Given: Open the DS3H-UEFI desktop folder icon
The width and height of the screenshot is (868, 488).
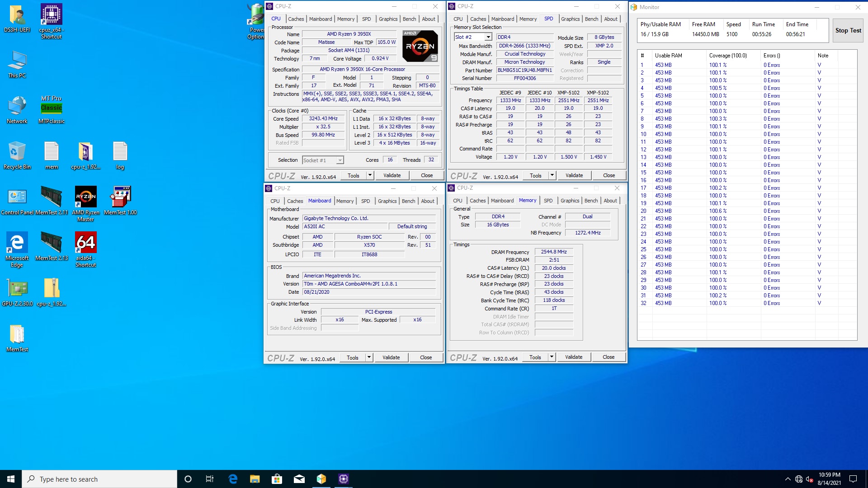Looking at the screenshot, I should pos(17,18).
